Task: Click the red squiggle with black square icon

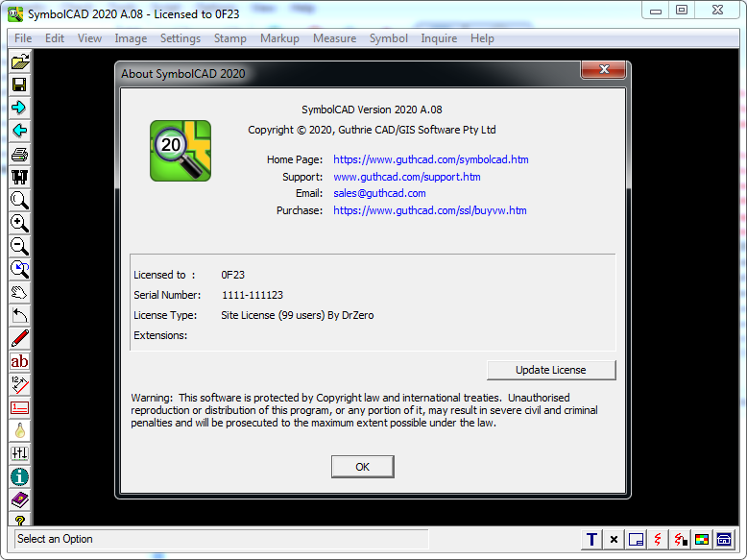Action: (x=680, y=540)
